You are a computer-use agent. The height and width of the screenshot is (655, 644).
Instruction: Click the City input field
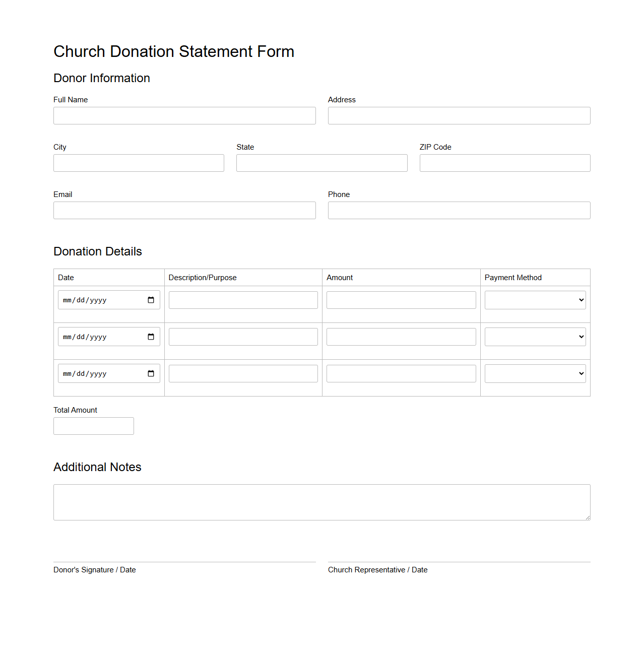[x=139, y=163]
